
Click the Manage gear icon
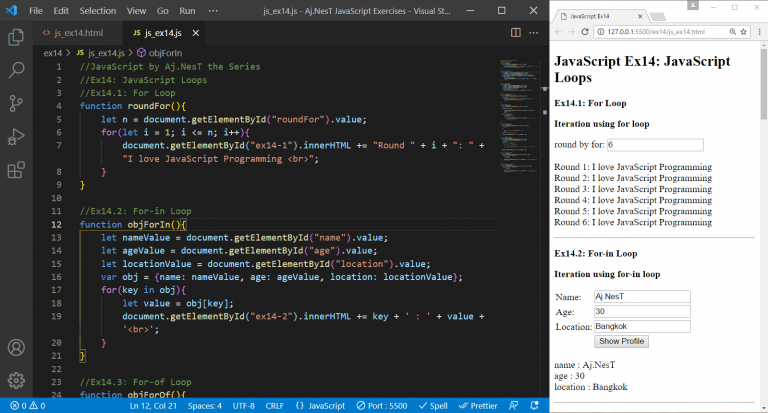click(x=16, y=380)
